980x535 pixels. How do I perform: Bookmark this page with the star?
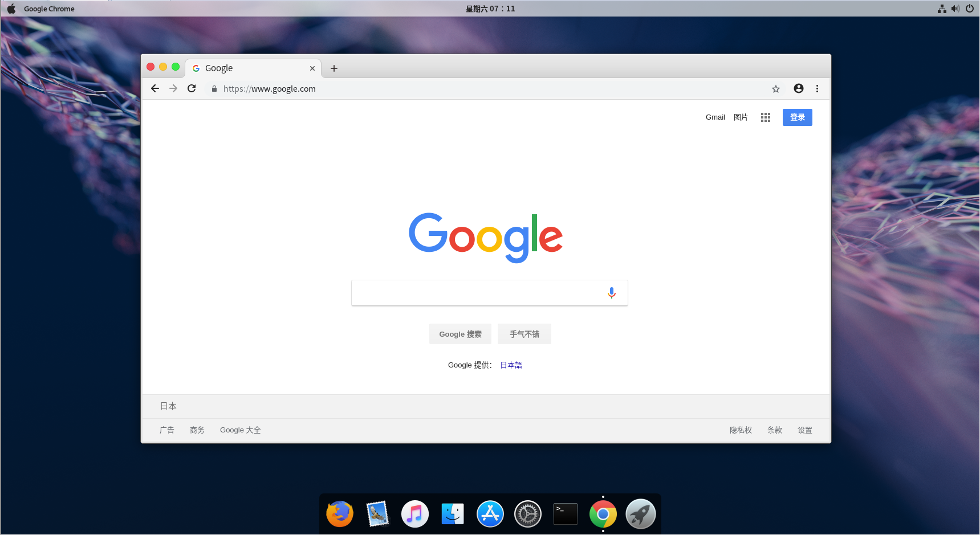tap(776, 89)
